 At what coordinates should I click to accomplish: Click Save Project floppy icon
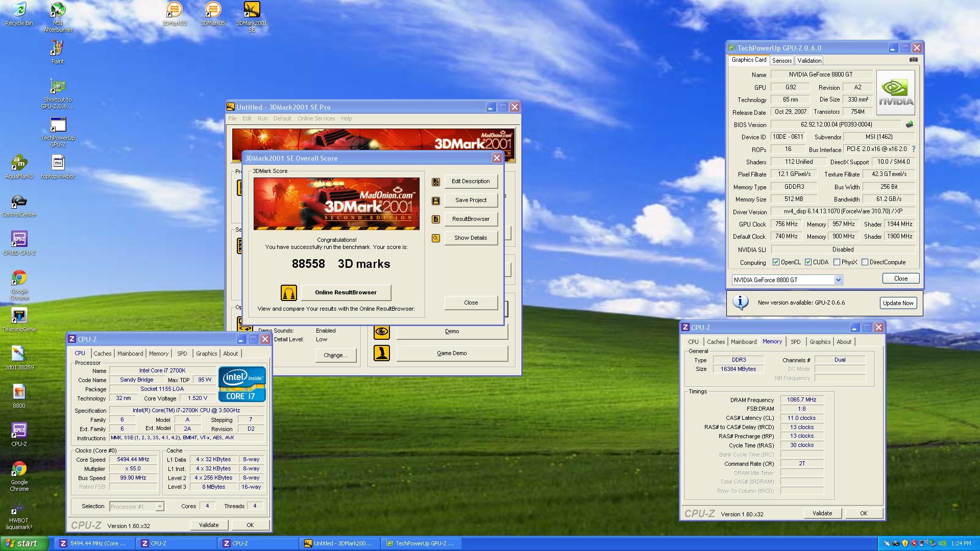point(436,201)
